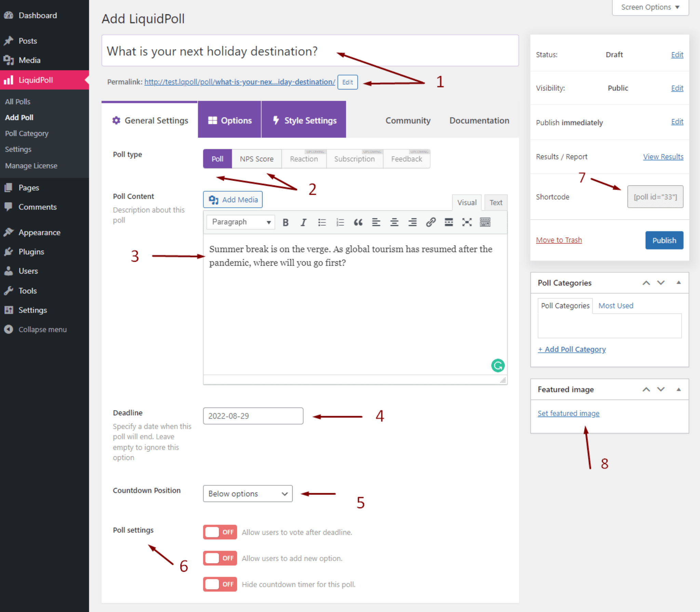The image size is (700, 612).
Task: Open Most Used categories tab
Action: (616, 306)
